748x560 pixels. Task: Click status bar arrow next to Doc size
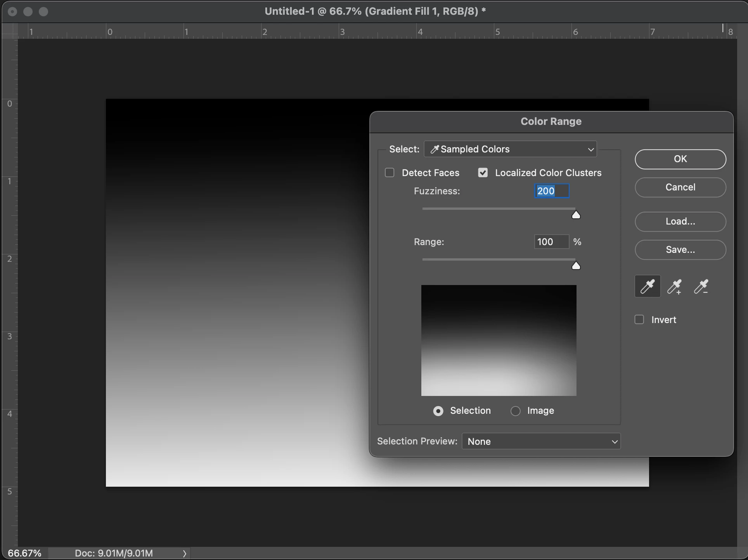coord(185,553)
